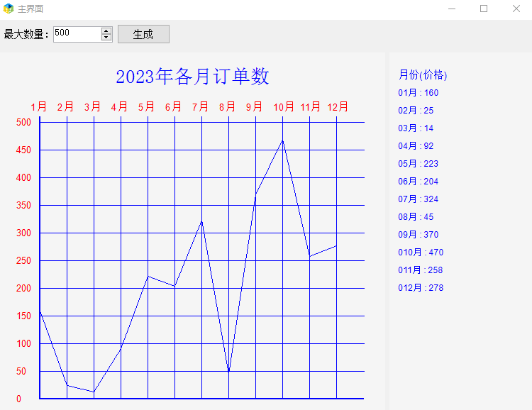Select the legend entry 09月 : 370
This screenshot has width=532, height=410.
point(419,235)
